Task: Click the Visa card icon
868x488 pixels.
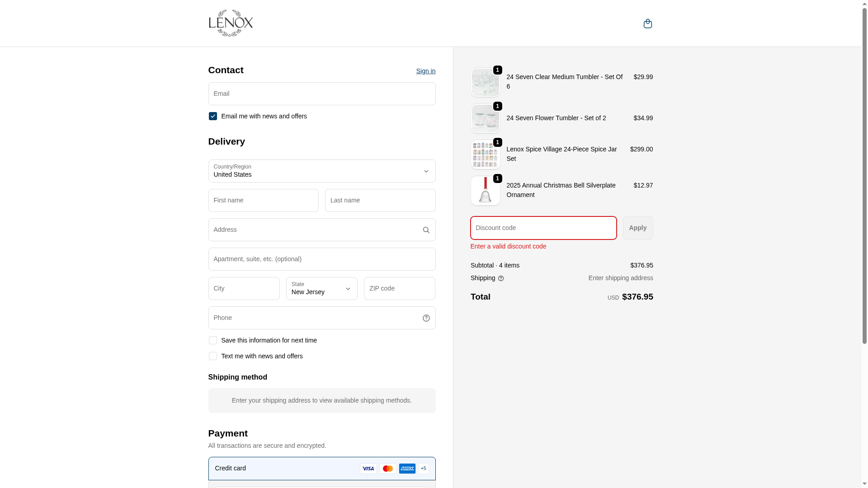Action: [x=368, y=469]
